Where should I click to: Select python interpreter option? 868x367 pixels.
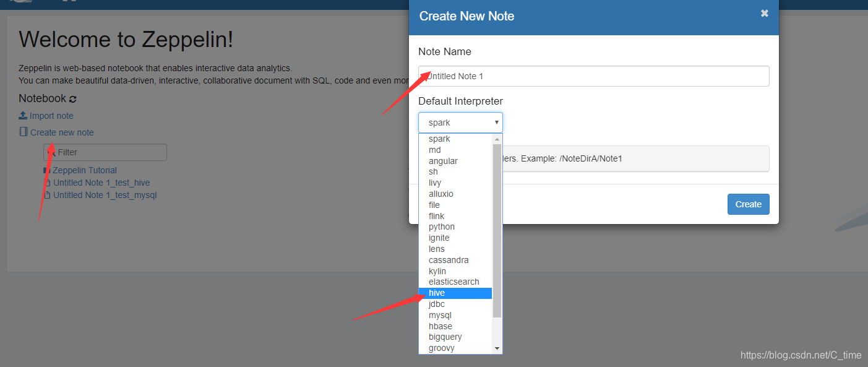click(x=455, y=227)
